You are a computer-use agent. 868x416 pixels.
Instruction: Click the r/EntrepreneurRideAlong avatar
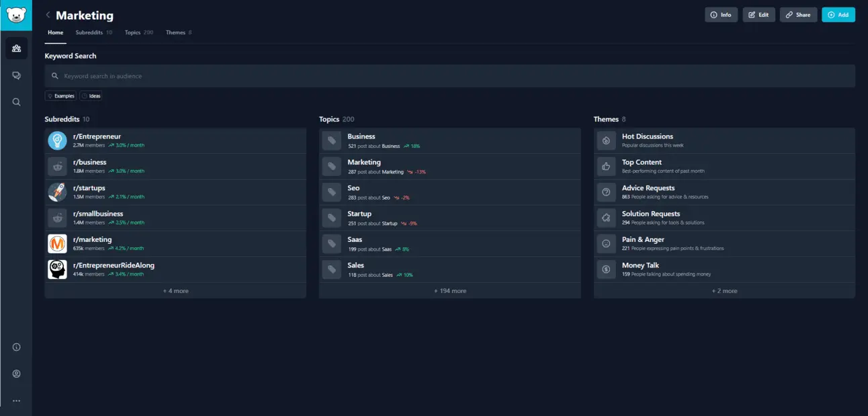click(57, 269)
